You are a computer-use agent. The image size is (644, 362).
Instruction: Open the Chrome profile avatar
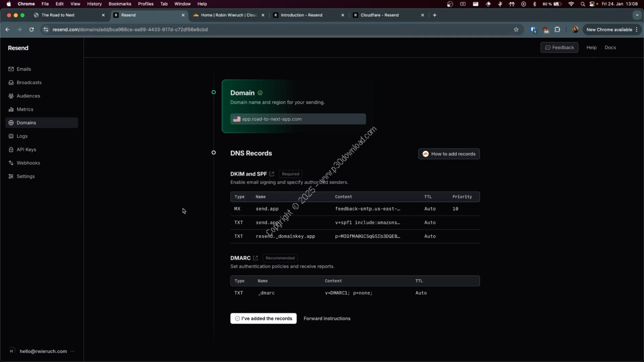[x=575, y=30]
